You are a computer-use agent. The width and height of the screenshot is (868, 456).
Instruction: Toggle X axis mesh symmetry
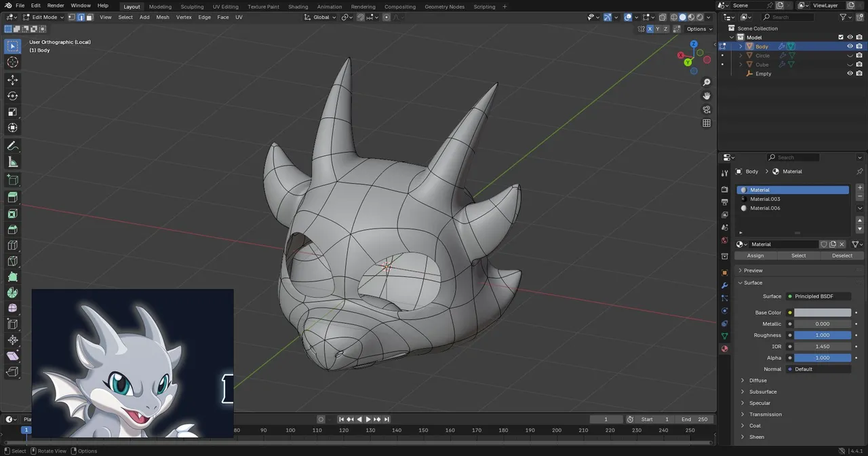[x=650, y=29]
